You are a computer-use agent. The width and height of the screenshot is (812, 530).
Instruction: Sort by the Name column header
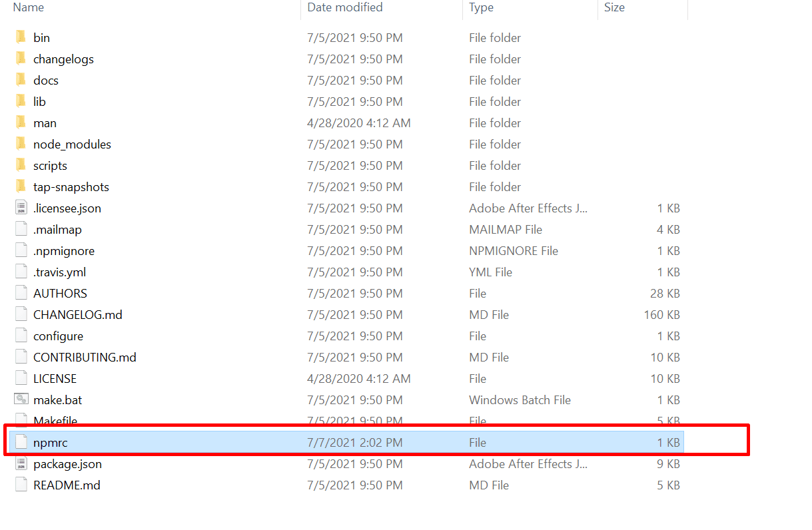29,7
